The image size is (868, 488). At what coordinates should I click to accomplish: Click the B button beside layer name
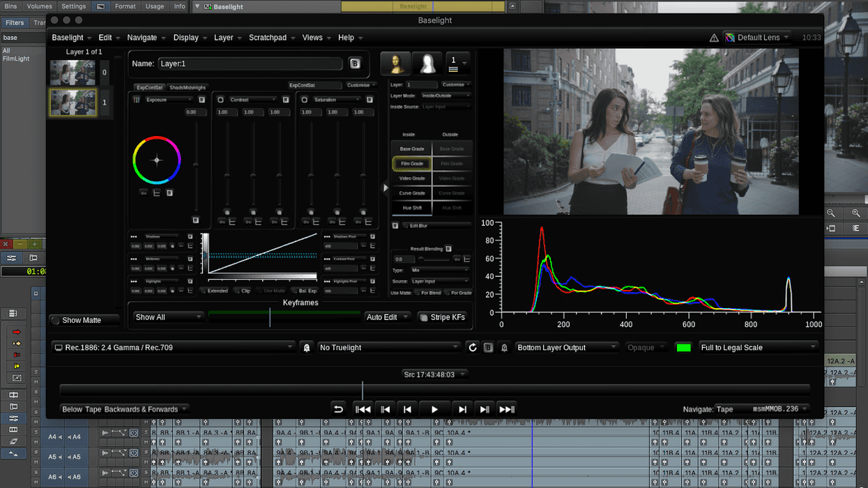coord(354,63)
